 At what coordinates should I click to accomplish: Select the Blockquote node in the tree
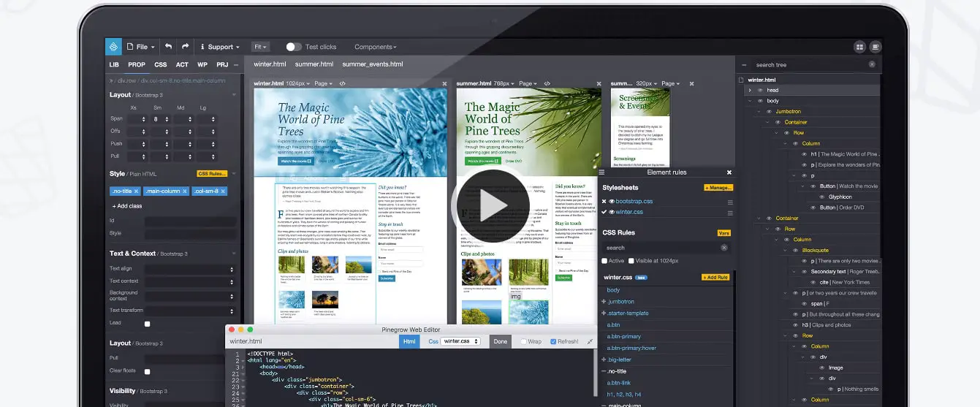(817, 250)
